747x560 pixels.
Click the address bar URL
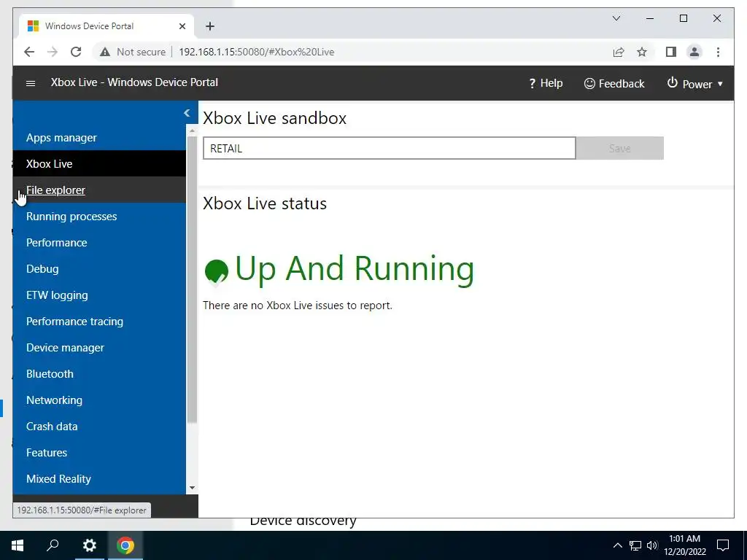256,52
